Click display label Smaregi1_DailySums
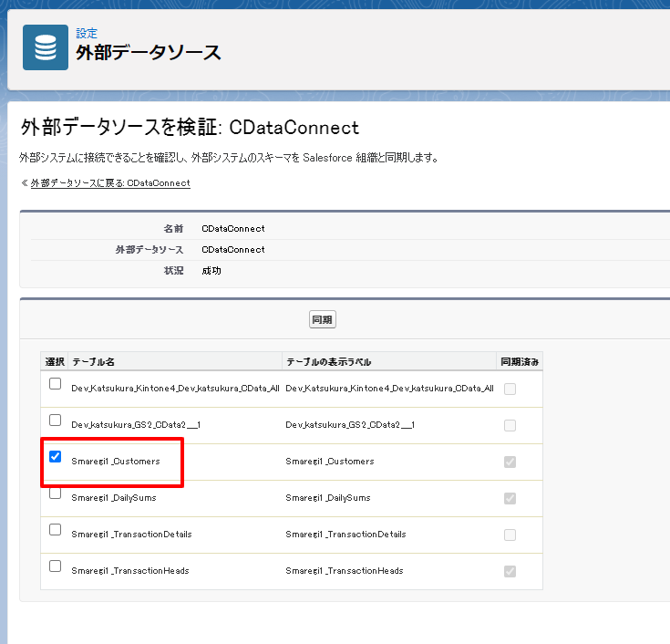670x644 pixels. pyautogui.click(x=328, y=498)
